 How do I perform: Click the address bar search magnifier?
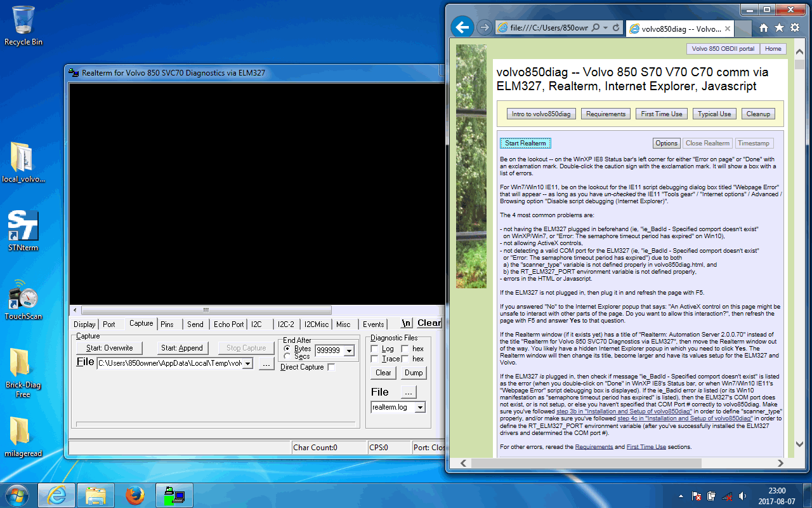[595, 28]
